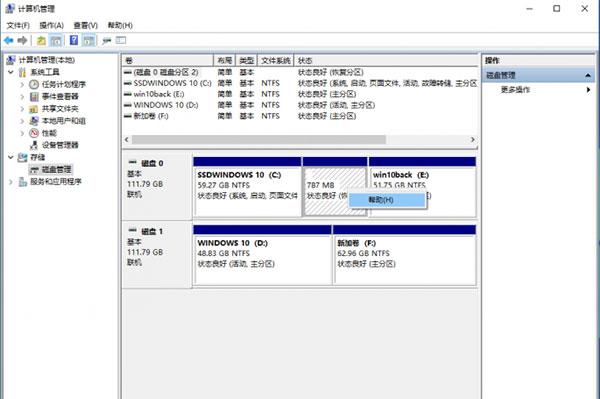
Task: Click the 磁盘 1 disk icon
Action: (x=133, y=230)
